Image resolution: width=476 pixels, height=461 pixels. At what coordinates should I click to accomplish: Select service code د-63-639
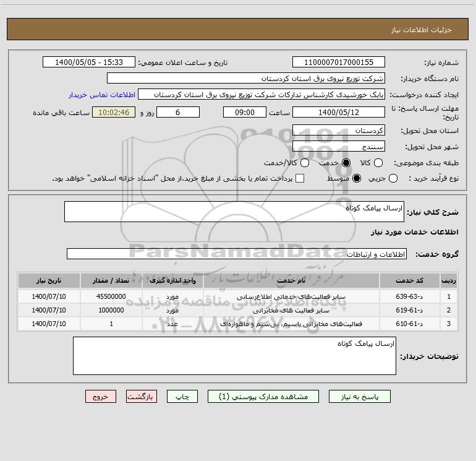coord(409,296)
